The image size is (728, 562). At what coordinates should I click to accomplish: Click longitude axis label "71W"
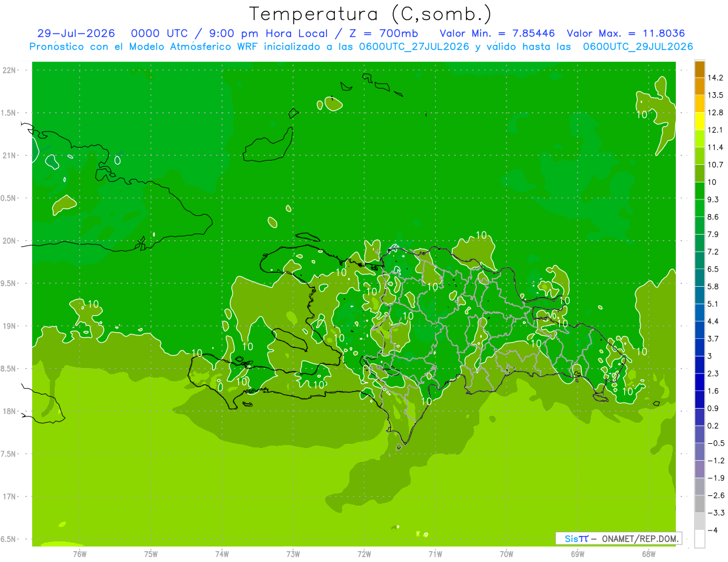tap(435, 554)
